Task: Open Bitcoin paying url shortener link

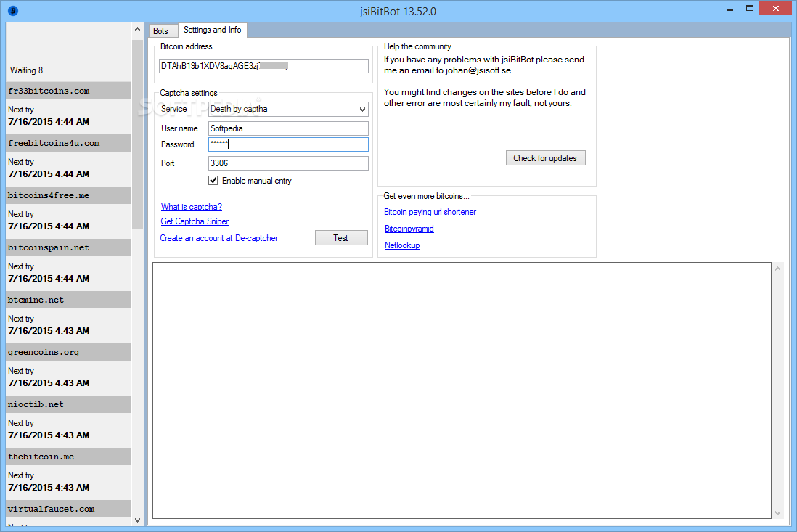Action: 430,212
